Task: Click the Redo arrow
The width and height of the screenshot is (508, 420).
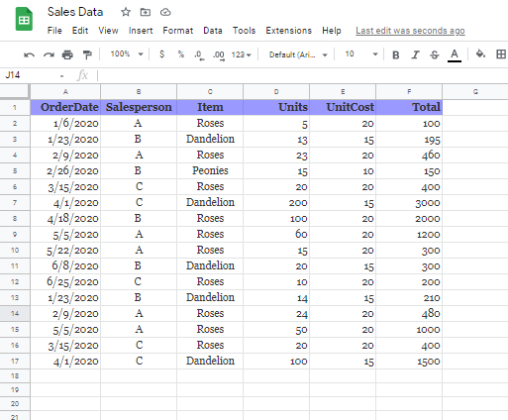Action: [49, 54]
